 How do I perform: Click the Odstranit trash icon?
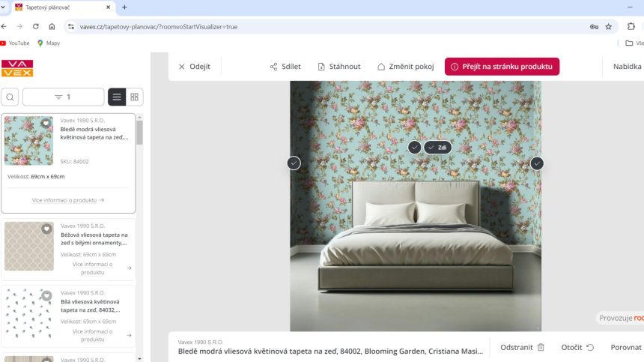tap(541, 347)
